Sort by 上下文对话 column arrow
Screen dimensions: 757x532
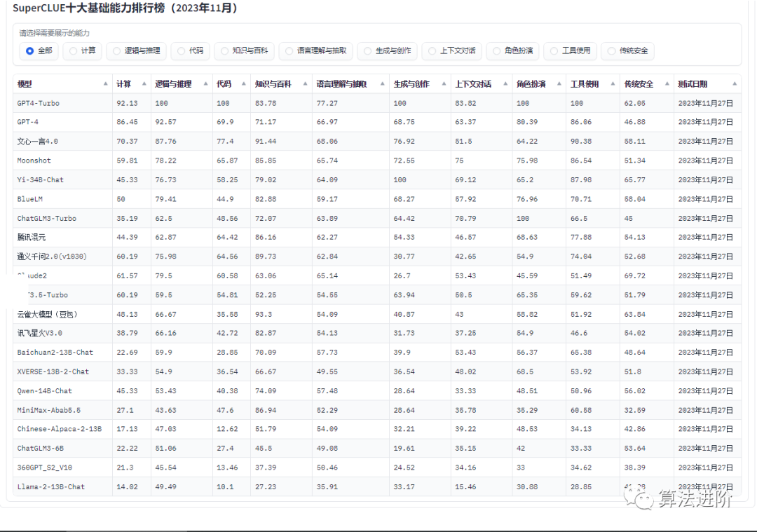(505, 84)
